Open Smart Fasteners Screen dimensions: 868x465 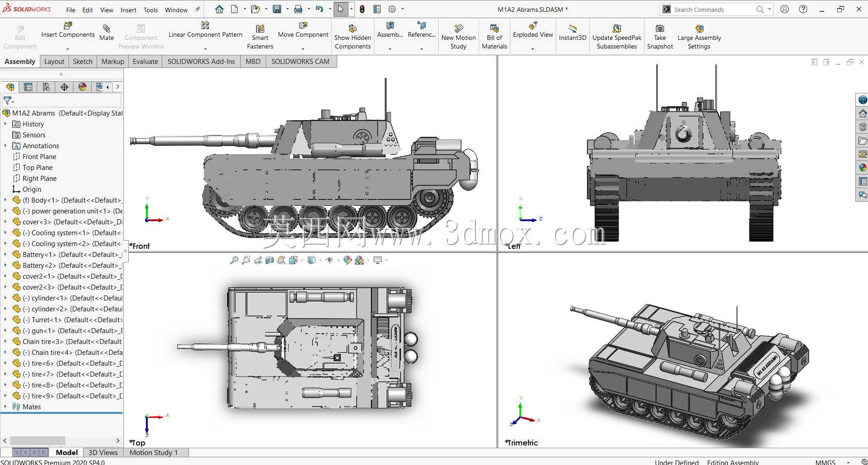click(x=260, y=37)
